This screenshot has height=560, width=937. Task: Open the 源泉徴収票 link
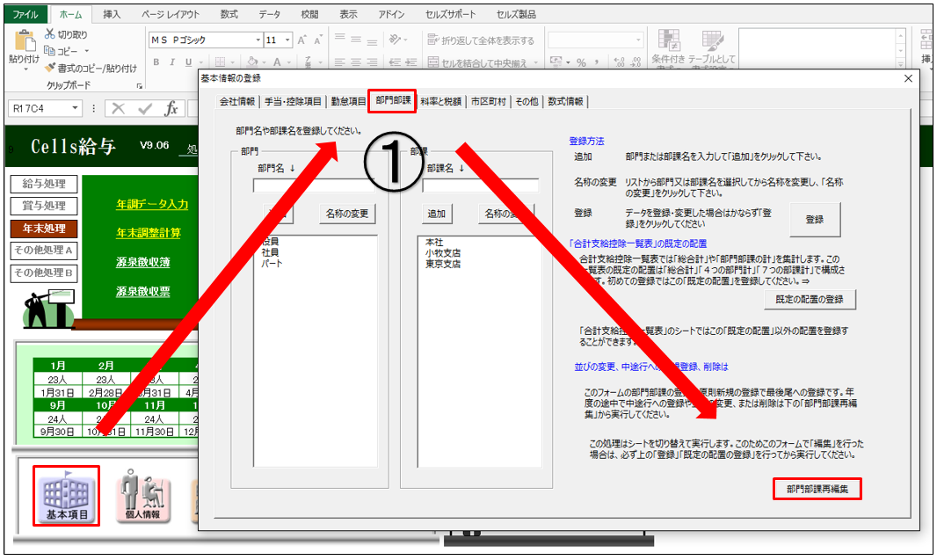point(142,292)
